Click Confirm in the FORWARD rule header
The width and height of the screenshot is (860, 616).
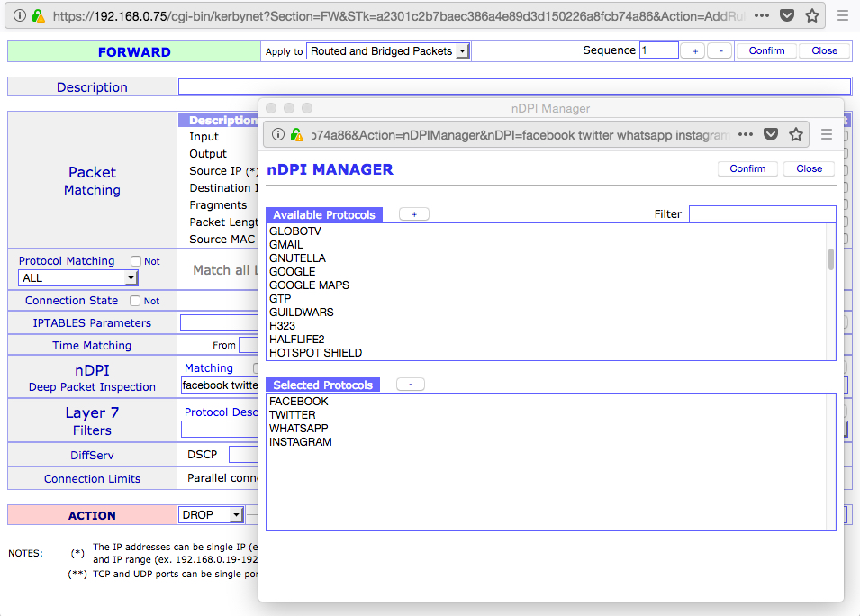point(766,50)
